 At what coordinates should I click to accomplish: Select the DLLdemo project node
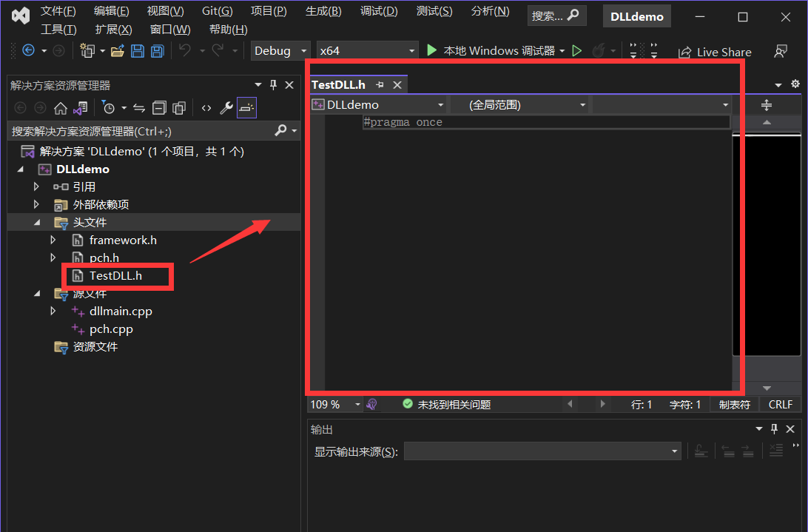[x=82, y=169]
